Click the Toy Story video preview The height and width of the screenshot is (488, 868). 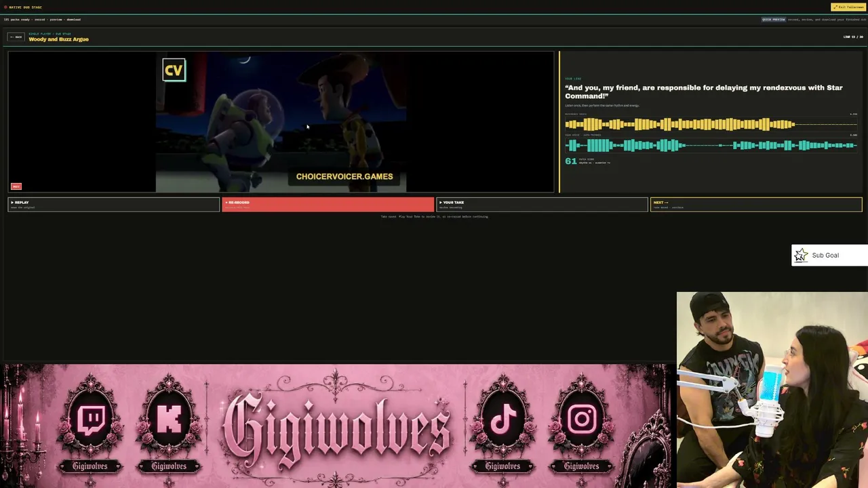point(281,122)
